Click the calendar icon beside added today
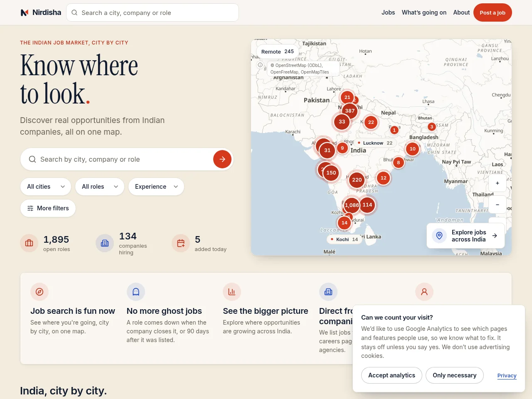 (x=181, y=243)
